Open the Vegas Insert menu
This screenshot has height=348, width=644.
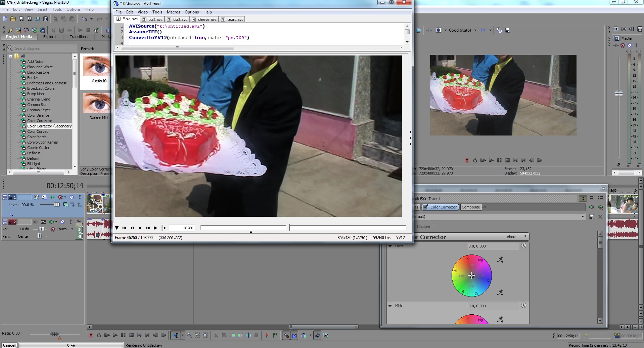pyautogui.click(x=42, y=9)
